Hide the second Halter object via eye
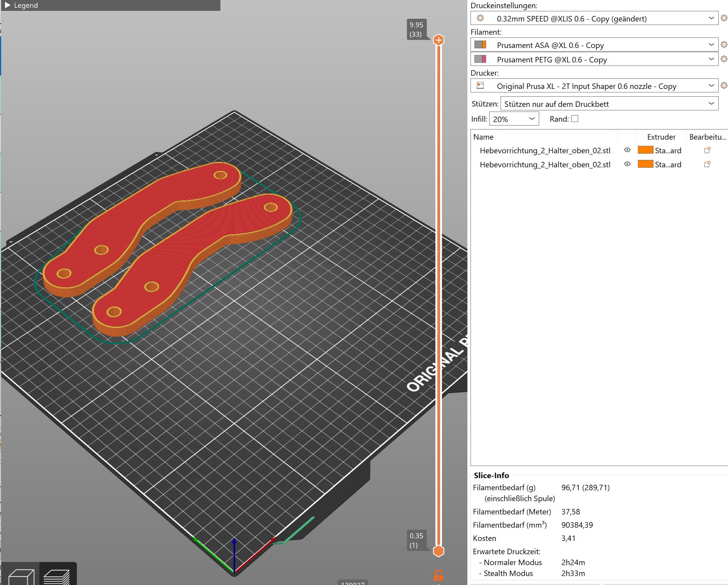728x585 pixels. pos(627,164)
